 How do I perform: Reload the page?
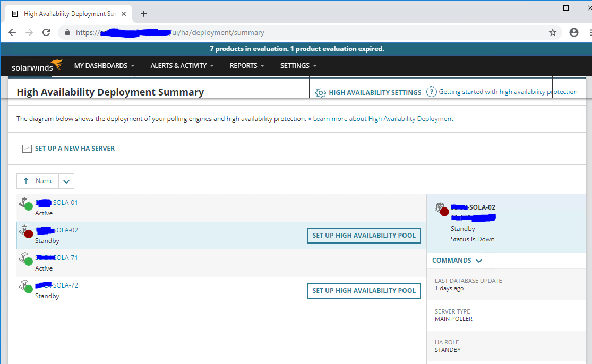(x=46, y=32)
